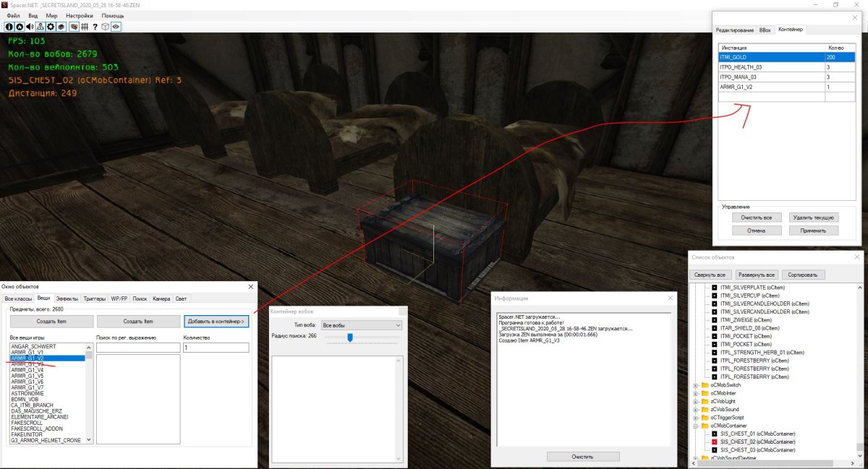
Task: Click the brown chest icon in toolbar
Action: (x=73, y=26)
